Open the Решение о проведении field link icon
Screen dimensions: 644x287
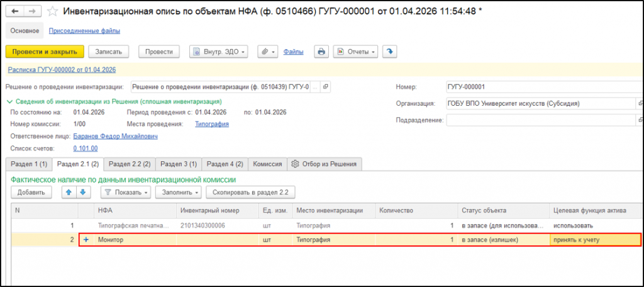tap(325, 87)
